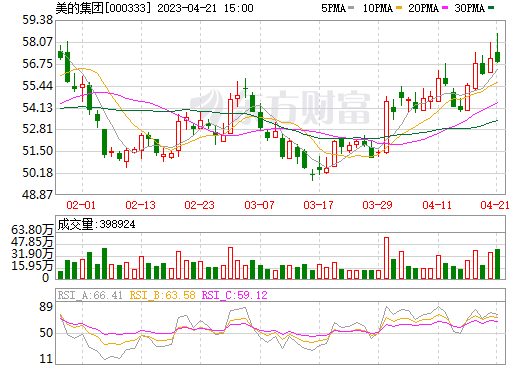Click the 59.38 price axis label

click(38, 20)
